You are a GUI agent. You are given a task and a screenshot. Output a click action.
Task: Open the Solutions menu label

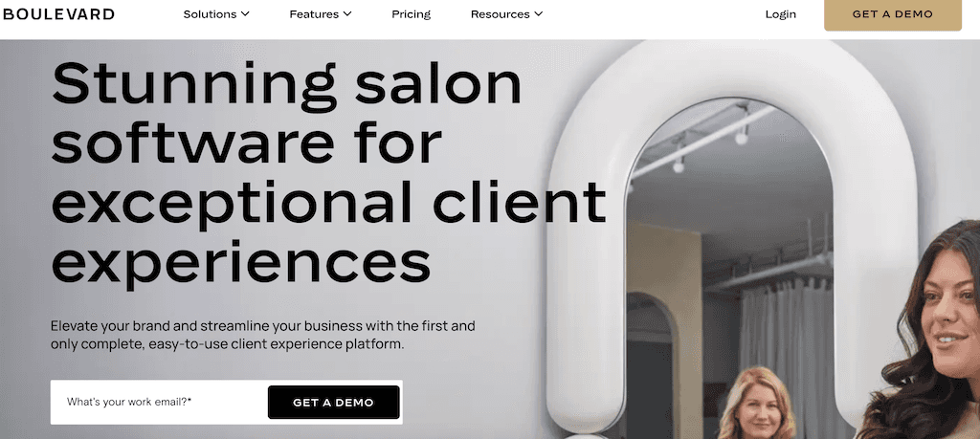(x=210, y=13)
